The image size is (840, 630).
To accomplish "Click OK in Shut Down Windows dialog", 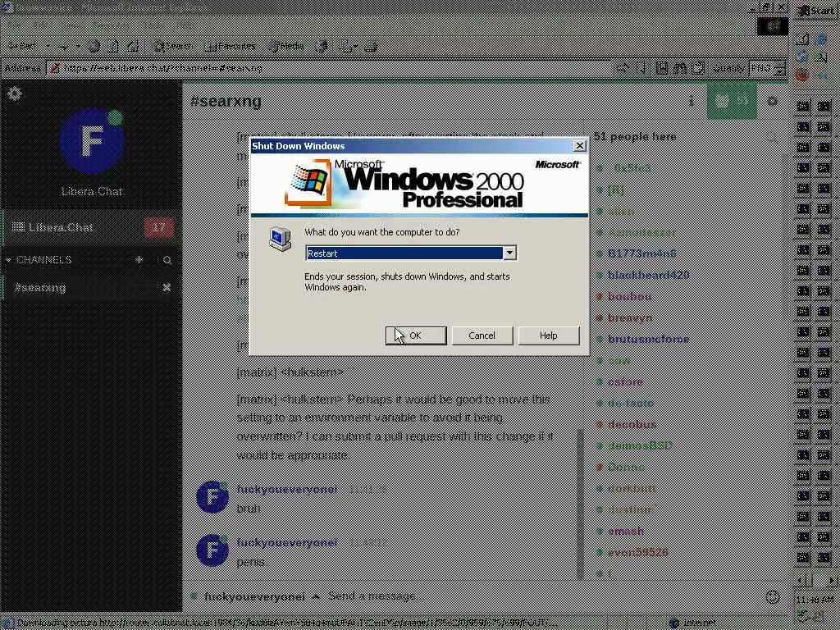I will pos(416,336).
